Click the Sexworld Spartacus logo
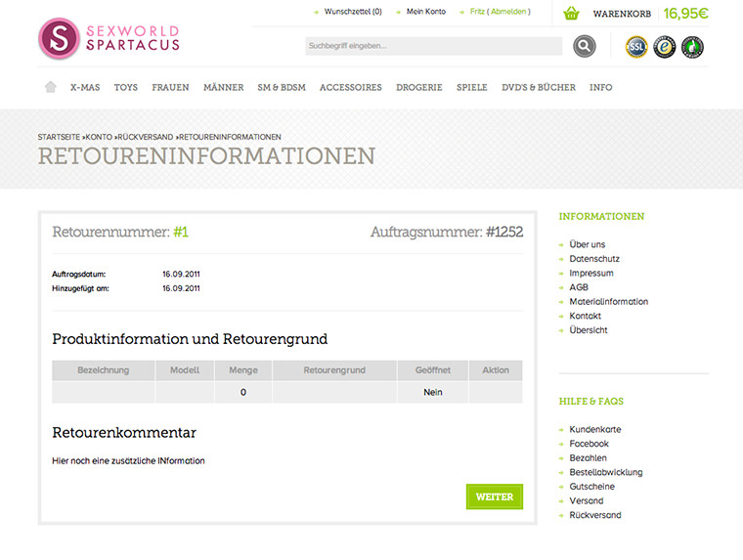 [x=109, y=38]
